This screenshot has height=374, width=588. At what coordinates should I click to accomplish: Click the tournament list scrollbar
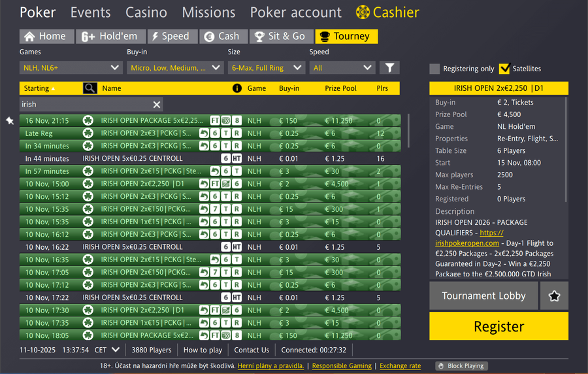point(410,131)
